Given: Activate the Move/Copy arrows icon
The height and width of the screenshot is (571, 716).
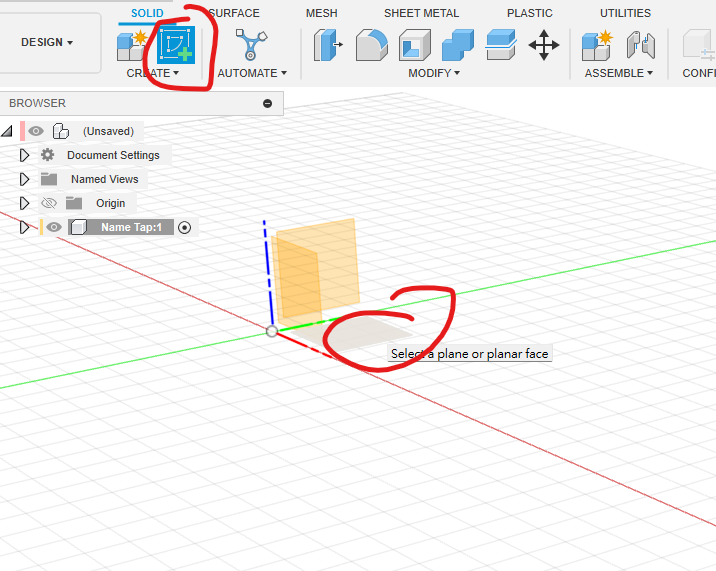Looking at the screenshot, I should [544, 45].
